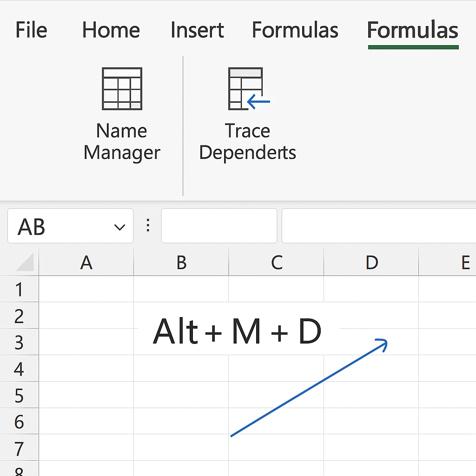
Task: Select the underlined active Formulas tab
Action: [413, 31]
